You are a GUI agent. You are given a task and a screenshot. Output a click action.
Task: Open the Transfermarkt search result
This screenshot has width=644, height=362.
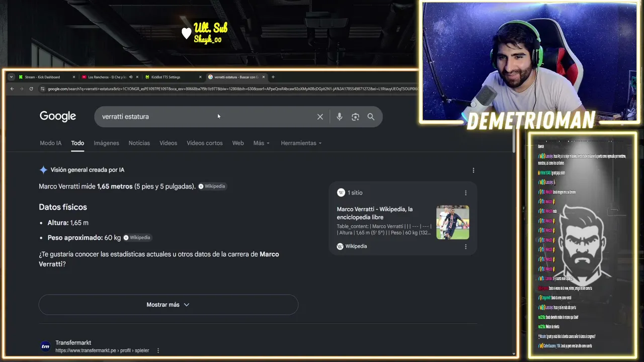pyautogui.click(x=73, y=343)
